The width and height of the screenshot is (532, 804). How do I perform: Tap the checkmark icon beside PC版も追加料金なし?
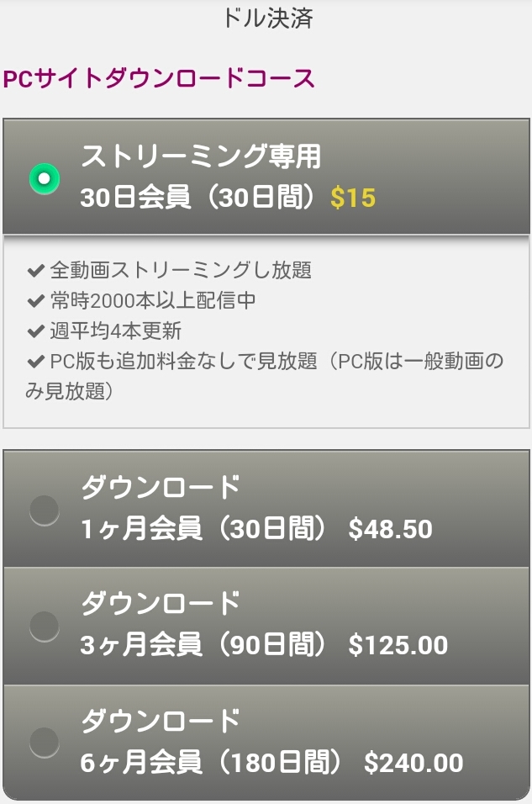(x=35, y=362)
